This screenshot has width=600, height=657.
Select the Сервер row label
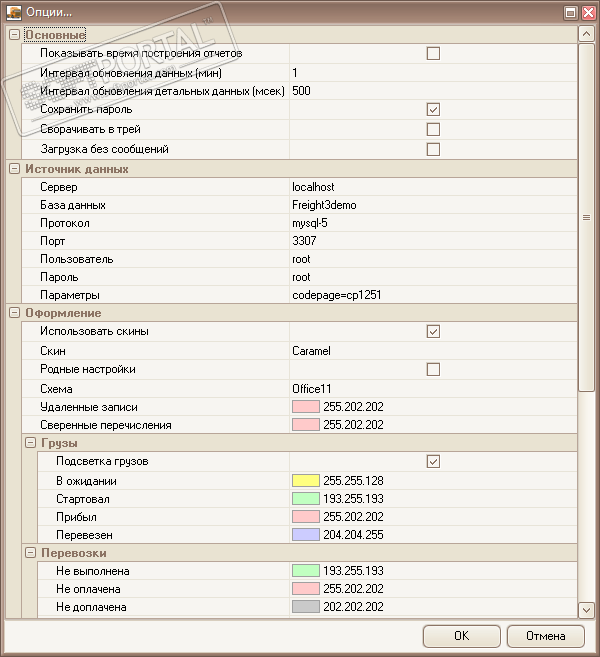click(59, 187)
